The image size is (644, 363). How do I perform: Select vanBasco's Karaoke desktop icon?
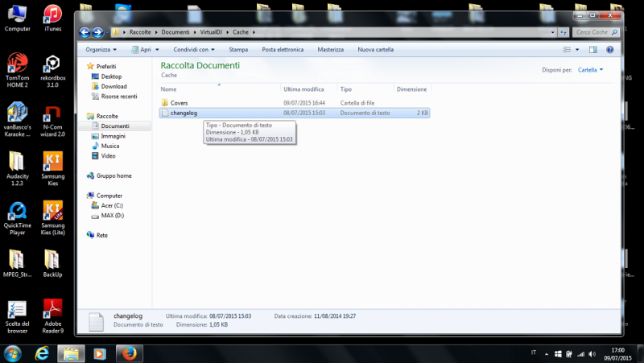pos(17,119)
